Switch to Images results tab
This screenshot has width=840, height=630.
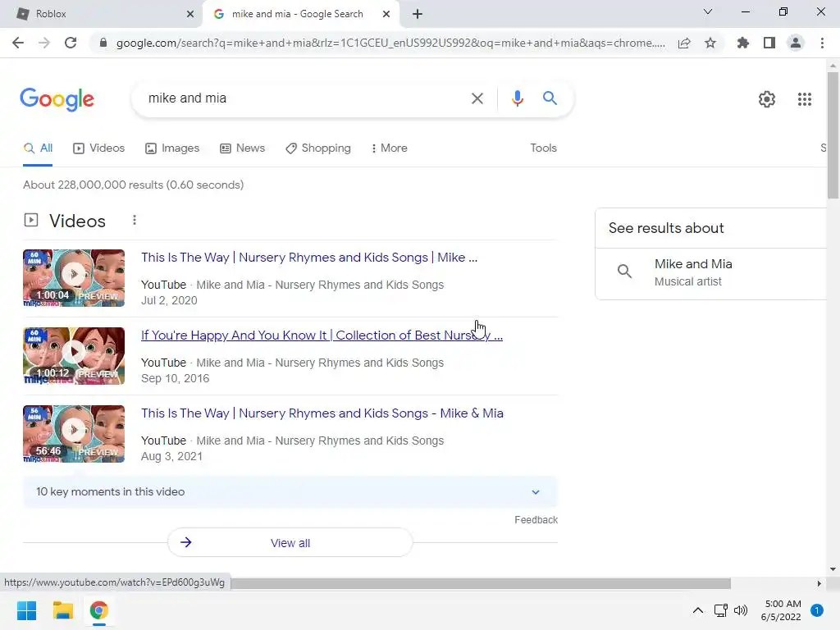(x=172, y=148)
